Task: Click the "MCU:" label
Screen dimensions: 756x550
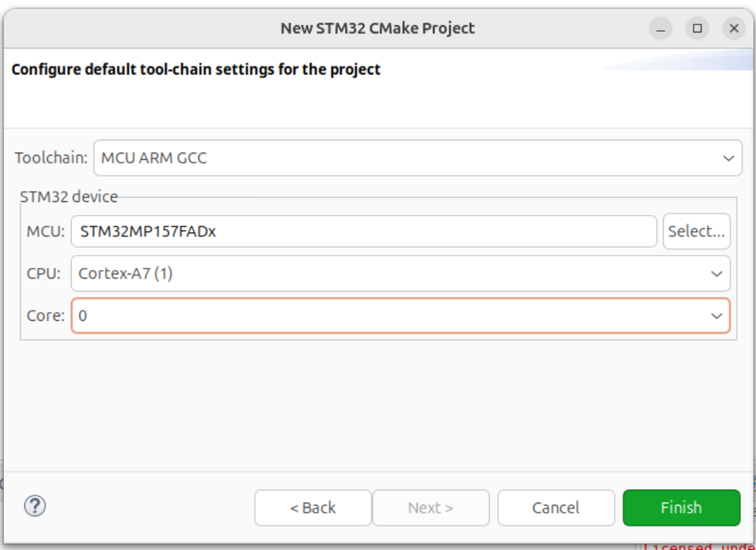Action: pyautogui.click(x=45, y=231)
